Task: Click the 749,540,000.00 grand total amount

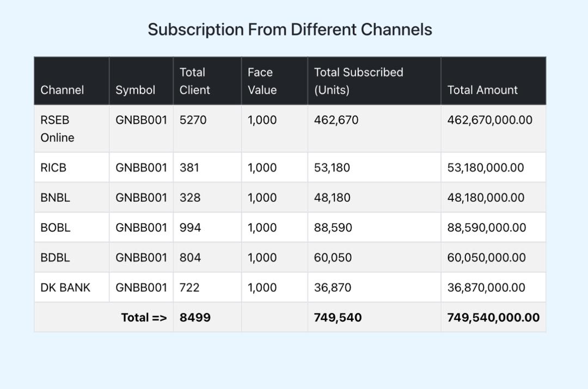Action: point(493,318)
